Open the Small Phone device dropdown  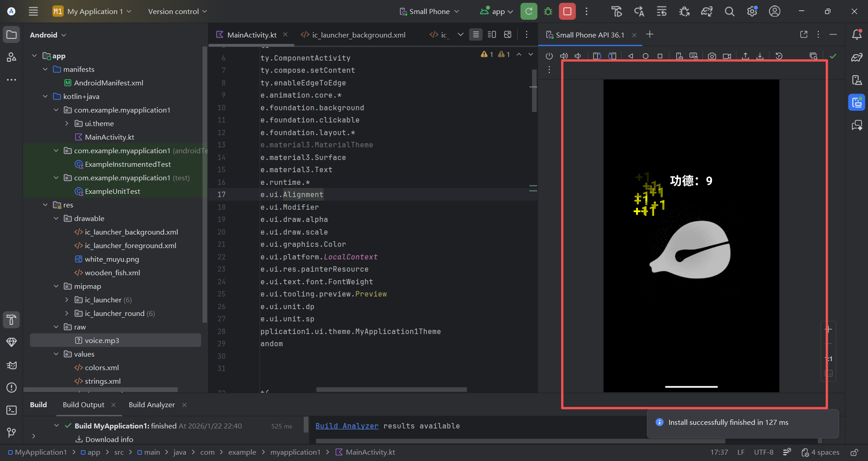tap(429, 11)
